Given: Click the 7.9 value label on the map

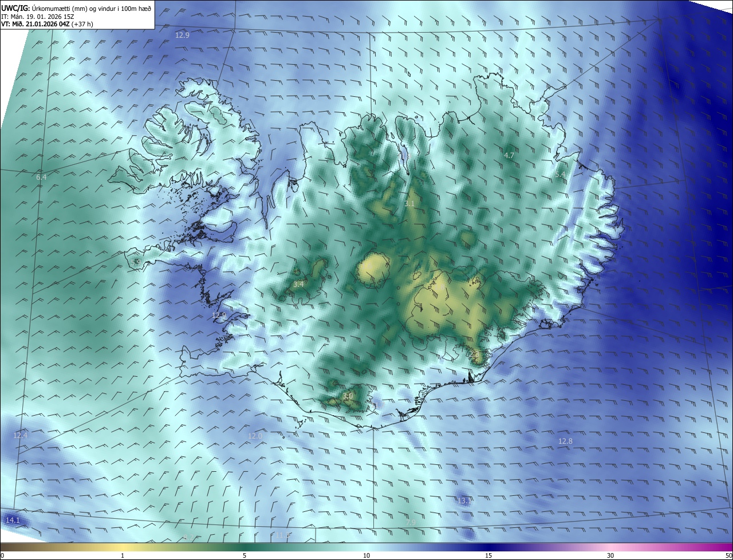Looking at the screenshot, I should pyautogui.click(x=410, y=522).
